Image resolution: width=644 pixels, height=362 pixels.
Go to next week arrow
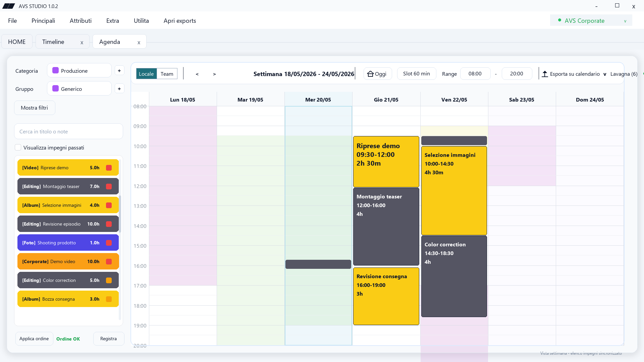[x=214, y=74]
